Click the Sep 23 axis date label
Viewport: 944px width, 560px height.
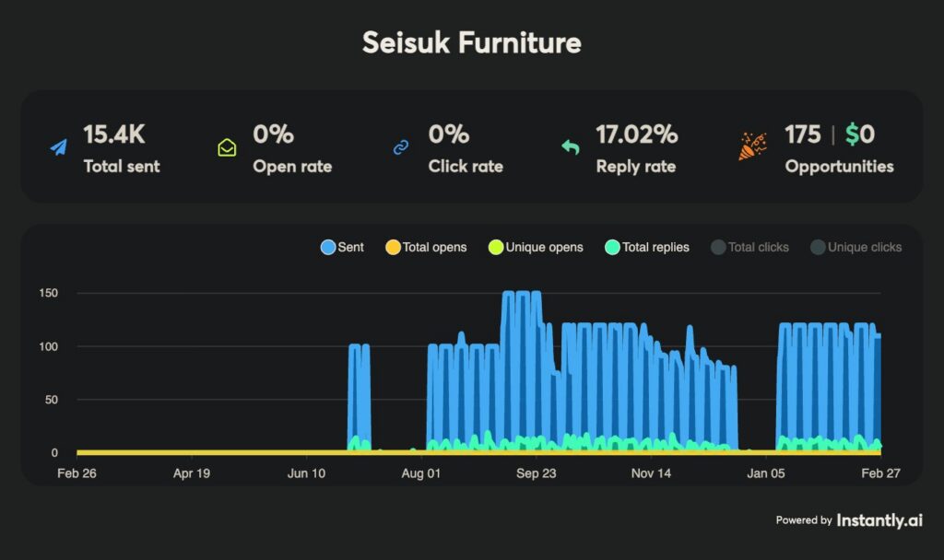click(536, 473)
